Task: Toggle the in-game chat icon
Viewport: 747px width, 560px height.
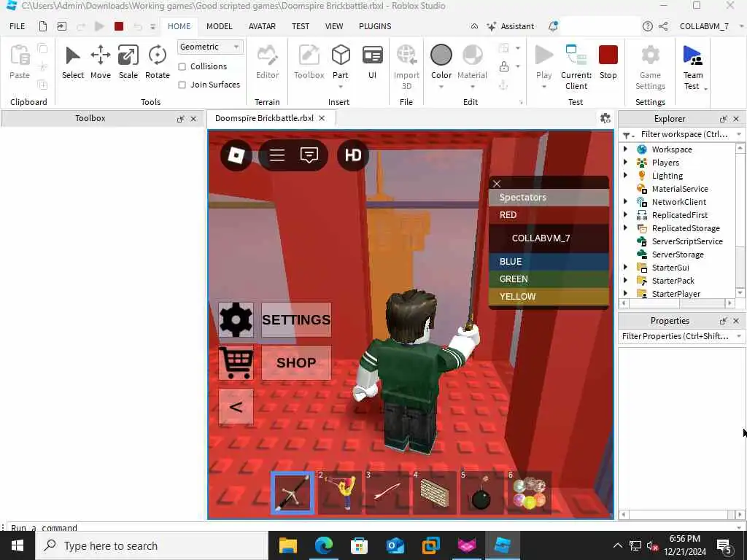Action: coord(309,155)
